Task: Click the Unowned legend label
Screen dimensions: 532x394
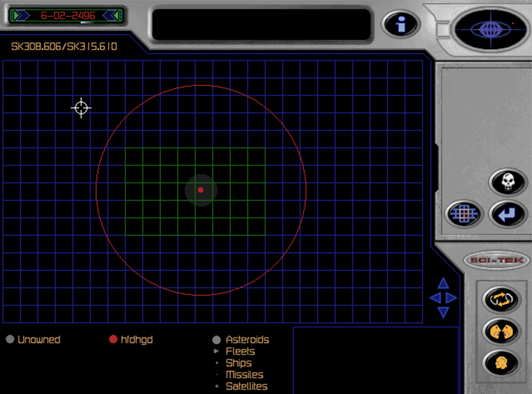Action: click(38, 340)
